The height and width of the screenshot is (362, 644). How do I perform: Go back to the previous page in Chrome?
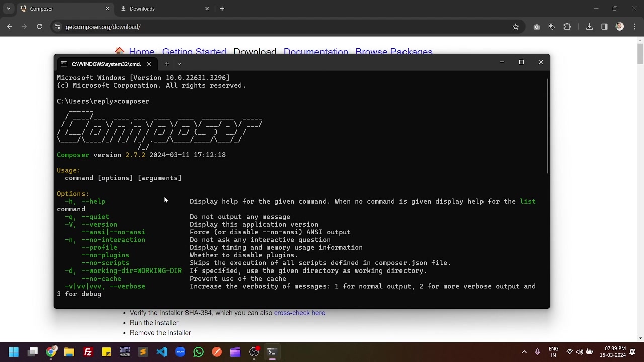tap(10, 27)
